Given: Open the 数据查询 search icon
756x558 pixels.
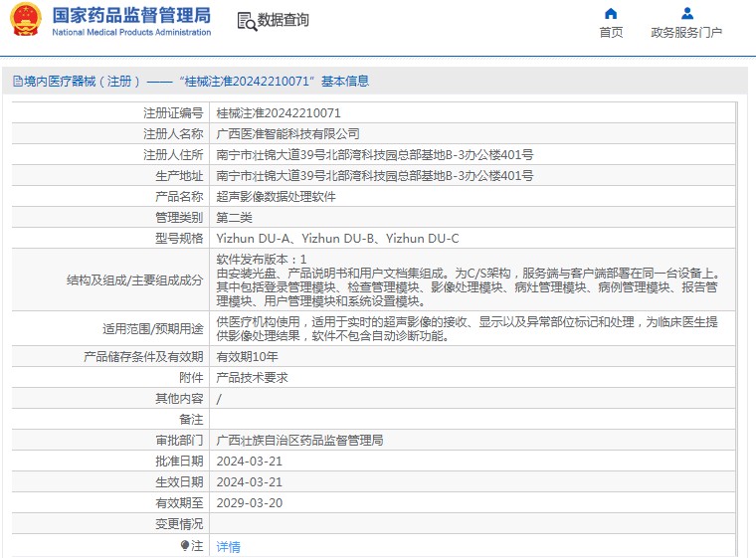Looking at the screenshot, I should [x=248, y=21].
